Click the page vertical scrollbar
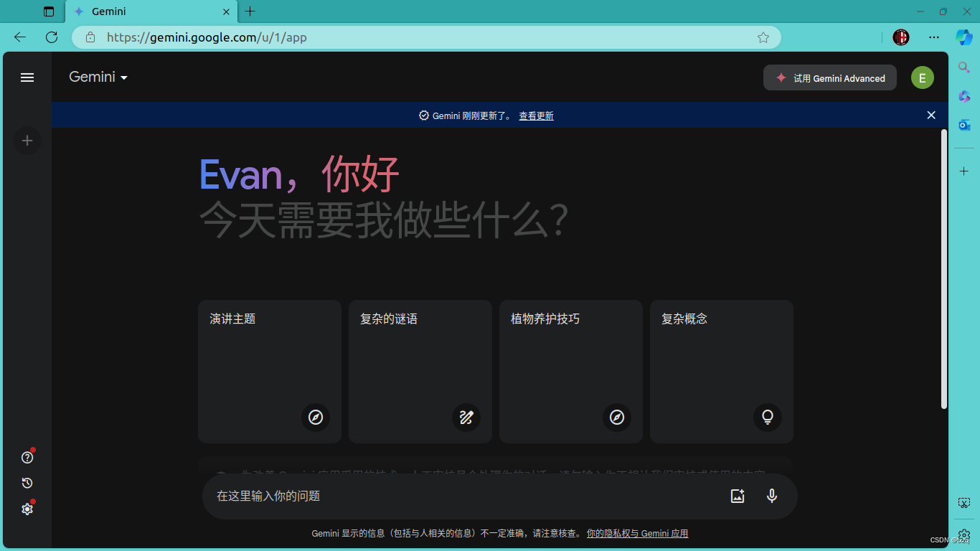This screenshot has height=551, width=980. click(944, 269)
